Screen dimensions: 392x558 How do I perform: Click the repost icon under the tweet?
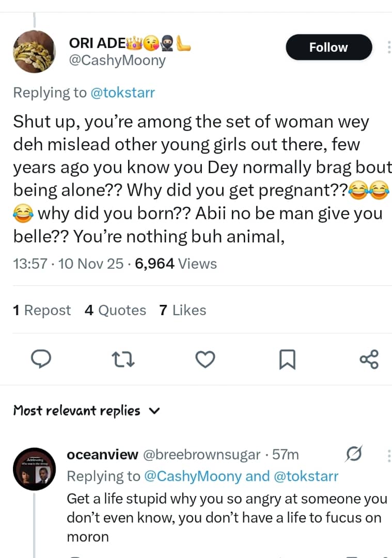click(x=123, y=359)
